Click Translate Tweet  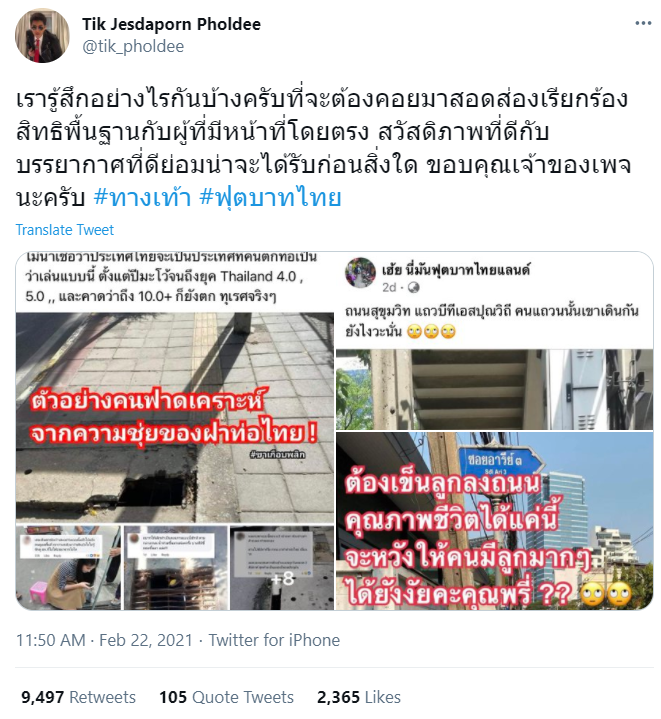point(65,230)
